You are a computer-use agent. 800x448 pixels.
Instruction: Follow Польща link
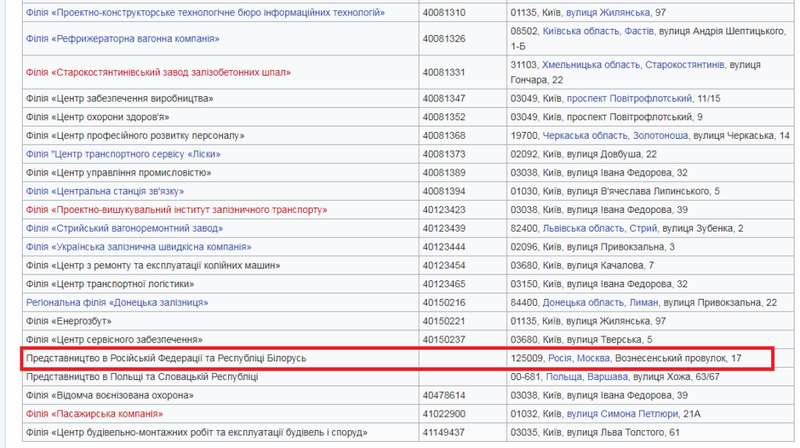coord(564,377)
